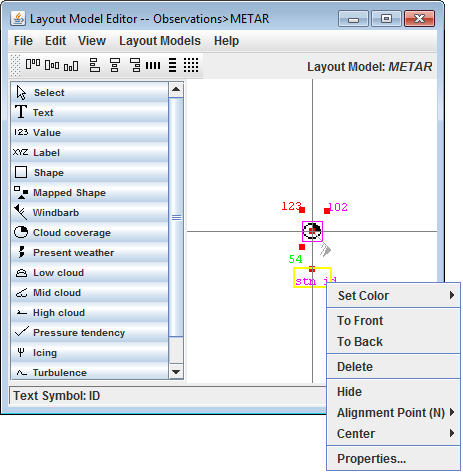
Task: Click the palette scrollbar thumb
Action: [x=176, y=217]
